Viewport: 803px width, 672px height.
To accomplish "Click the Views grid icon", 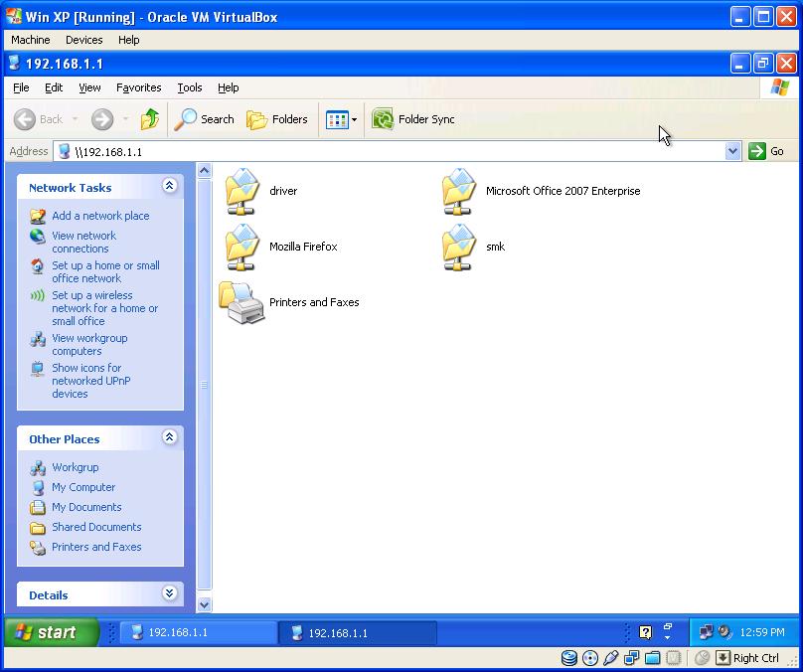I will coord(337,120).
